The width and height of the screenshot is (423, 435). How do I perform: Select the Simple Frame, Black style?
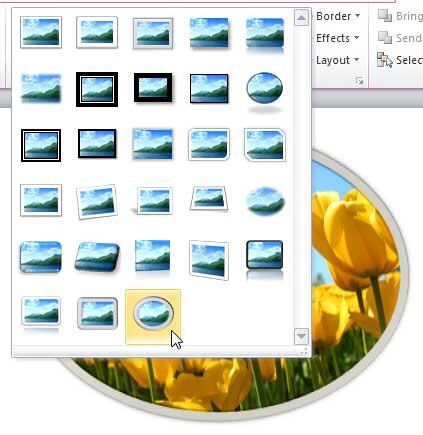click(x=209, y=88)
